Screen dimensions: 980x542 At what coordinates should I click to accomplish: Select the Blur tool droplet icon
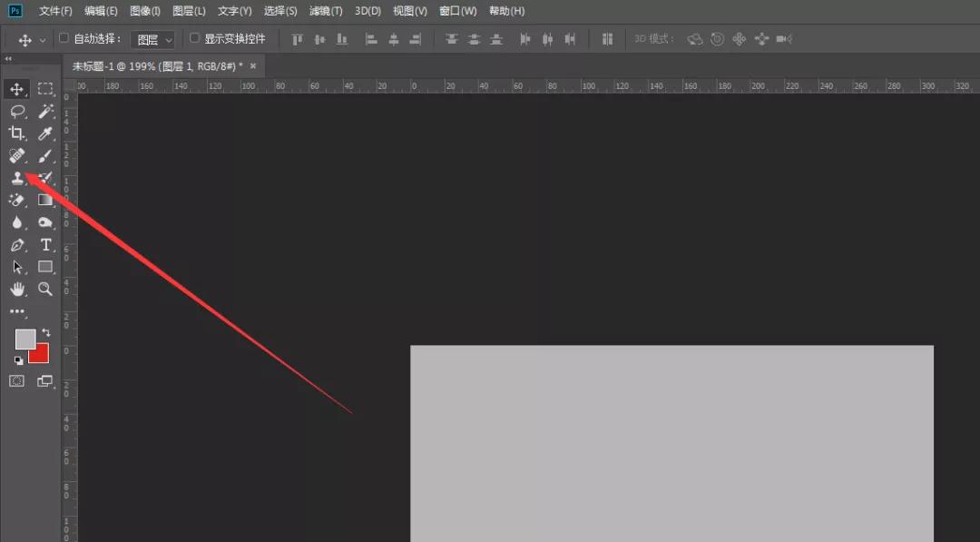coord(17,222)
